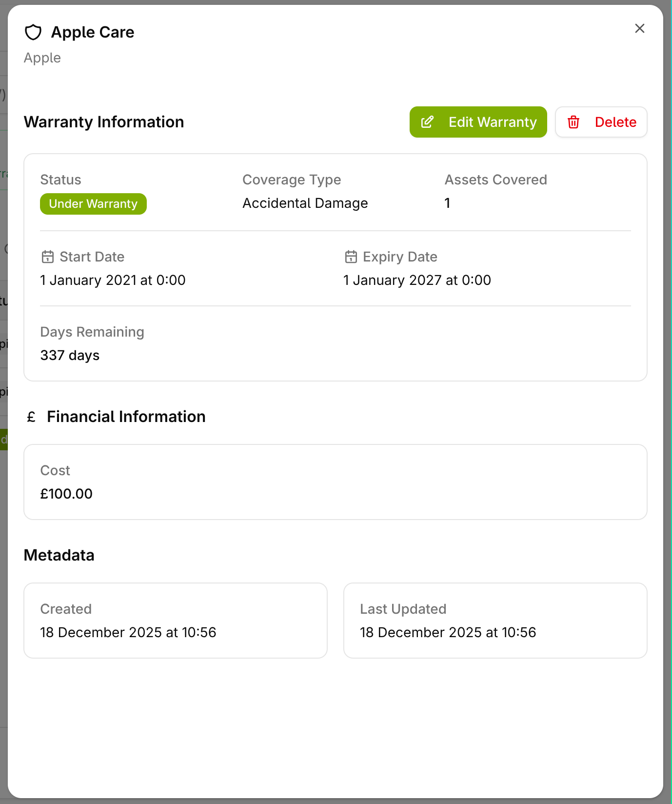Click the Created timestamp card
The image size is (672, 804).
176,621
